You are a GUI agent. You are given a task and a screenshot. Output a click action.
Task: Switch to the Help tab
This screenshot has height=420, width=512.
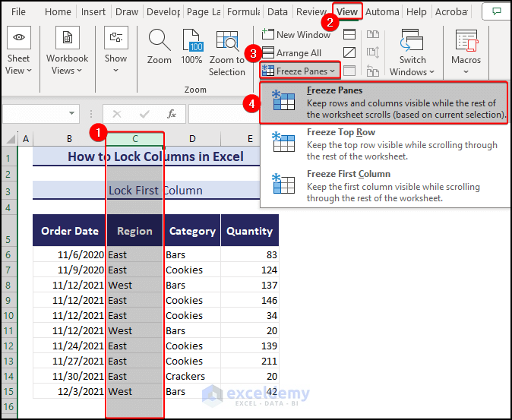416,12
